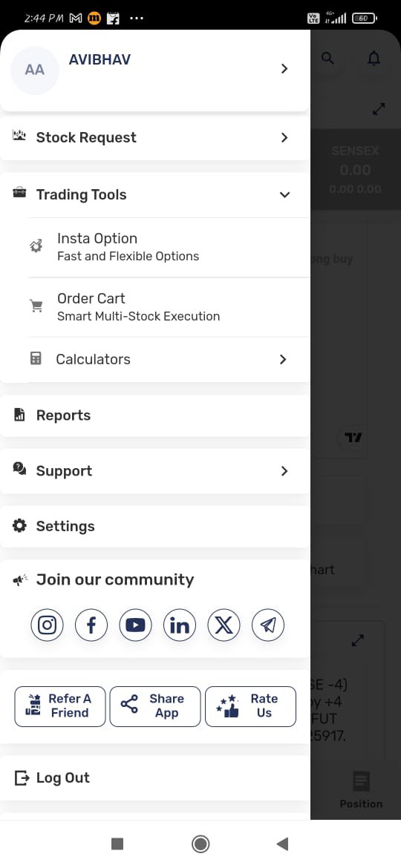Open the Settings menu entry
This screenshot has height=868, width=401.
(155, 526)
